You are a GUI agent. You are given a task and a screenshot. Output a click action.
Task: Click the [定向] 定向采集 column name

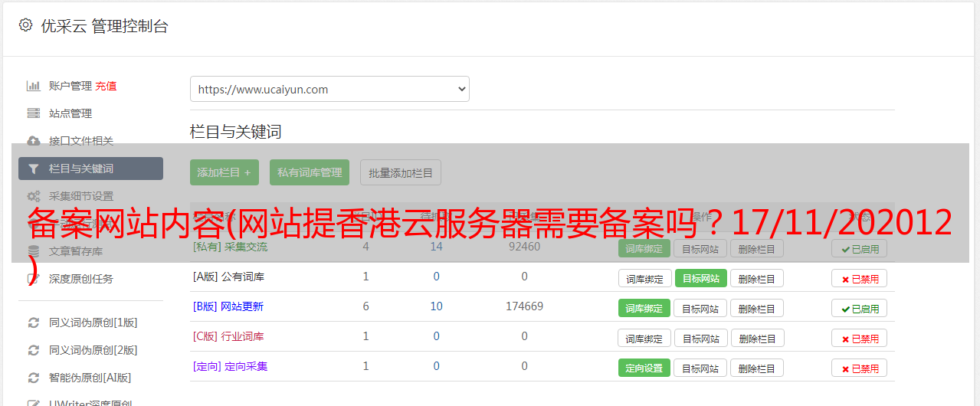pyautogui.click(x=230, y=366)
